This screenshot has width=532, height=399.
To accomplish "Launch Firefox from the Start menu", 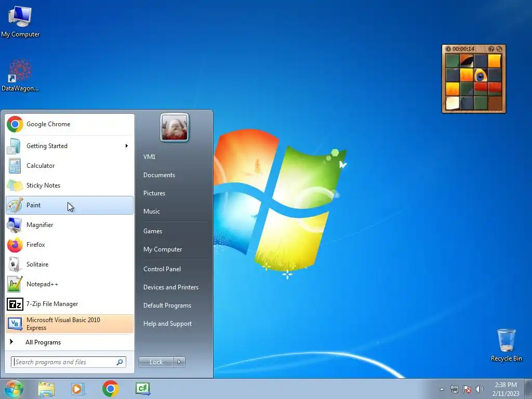I will pyautogui.click(x=70, y=244).
